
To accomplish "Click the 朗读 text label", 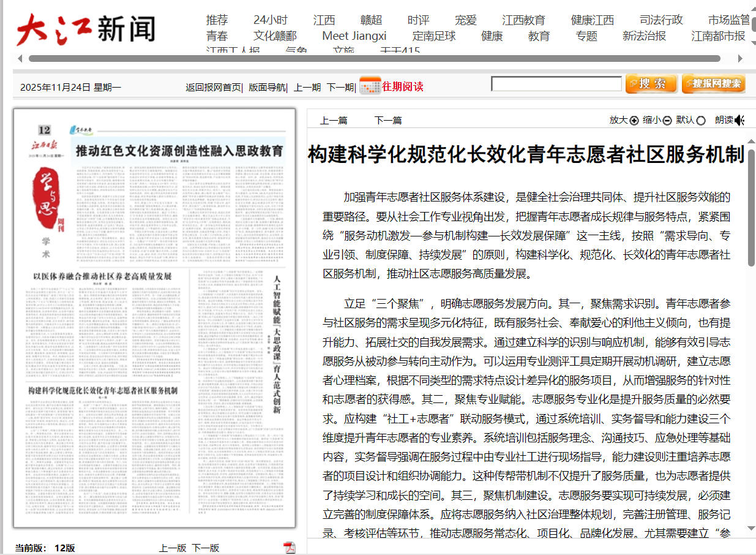I will pos(724,120).
